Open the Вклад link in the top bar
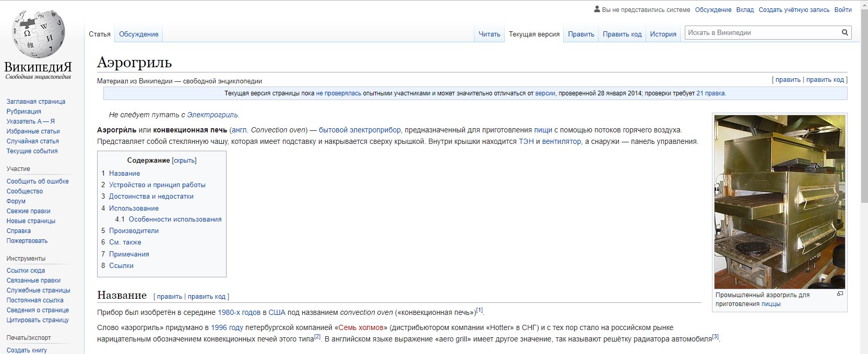 click(745, 10)
